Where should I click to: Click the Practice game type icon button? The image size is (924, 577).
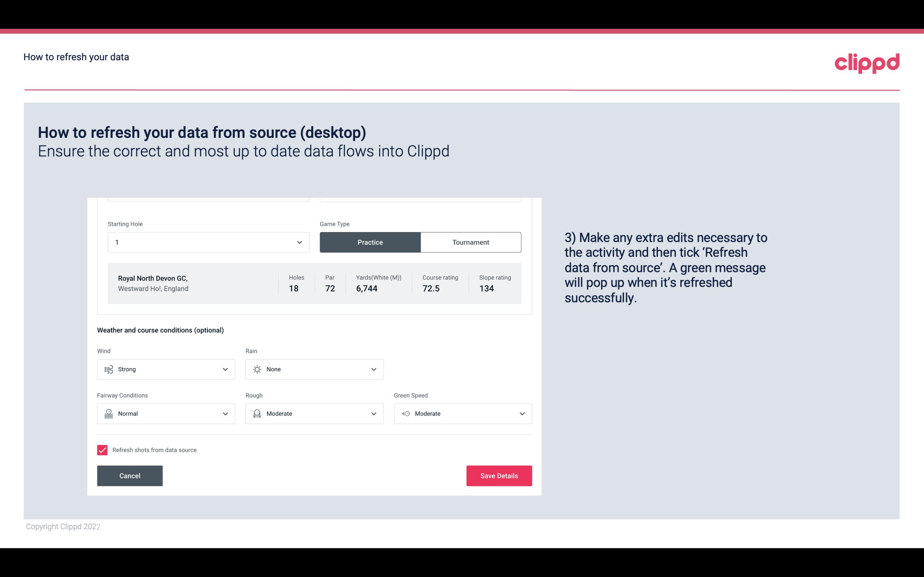(370, 242)
